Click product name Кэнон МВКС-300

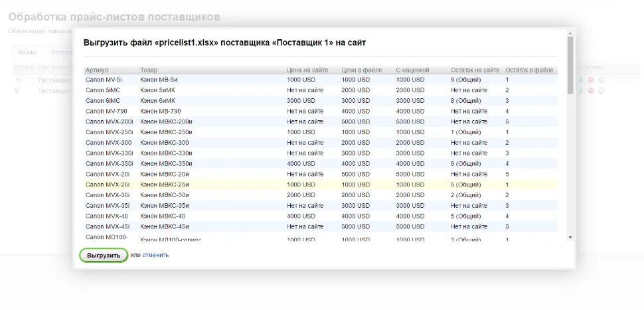(x=165, y=143)
